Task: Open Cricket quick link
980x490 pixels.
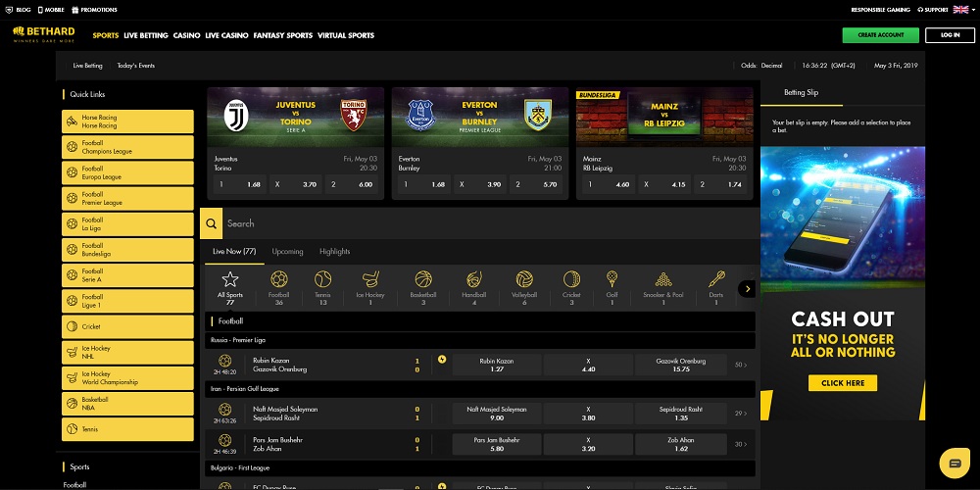Action: tap(127, 326)
